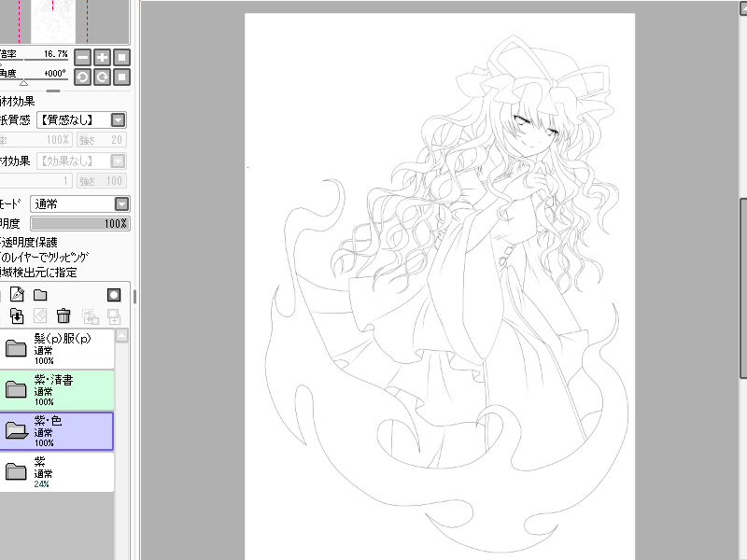
Task: Click texture strength 強さ 20 field
Action: pos(102,140)
